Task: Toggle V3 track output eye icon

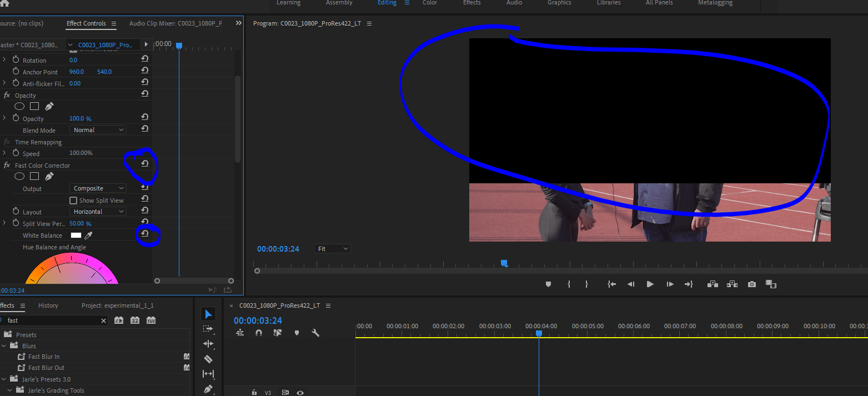Action: point(300,392)
